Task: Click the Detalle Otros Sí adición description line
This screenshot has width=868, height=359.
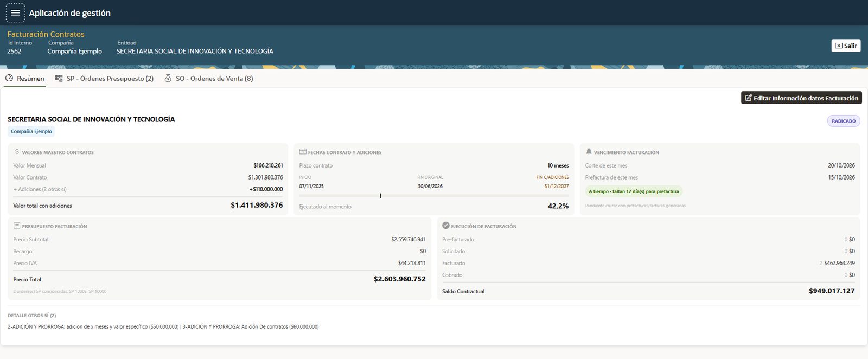Action: point(163,326)
